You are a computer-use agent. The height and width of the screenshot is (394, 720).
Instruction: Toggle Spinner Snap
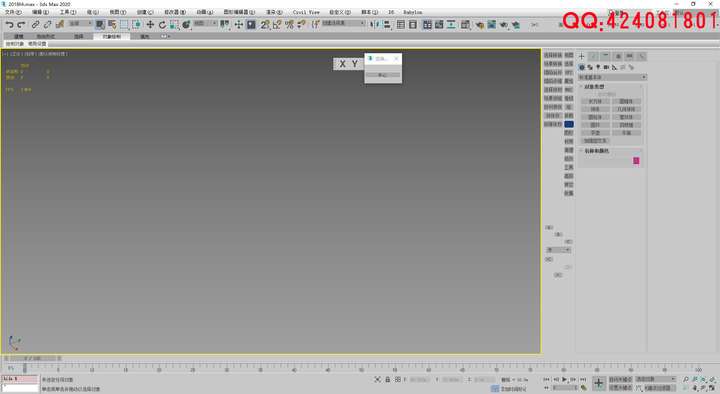coord(301,25)
